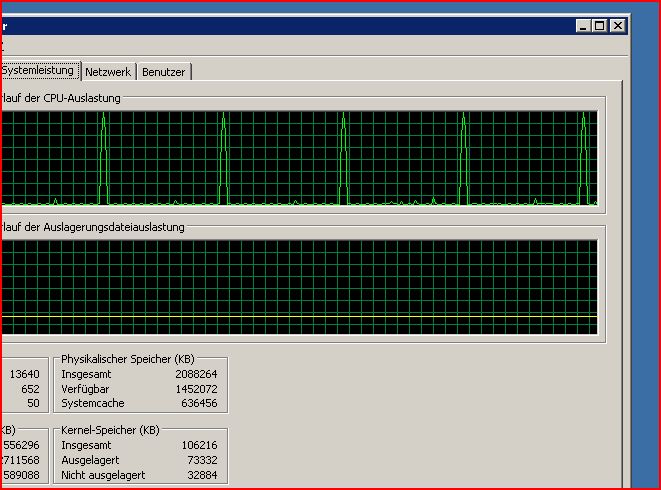Click the value 13640
This screenshot has width=661, height=490.
pos(24,374)
